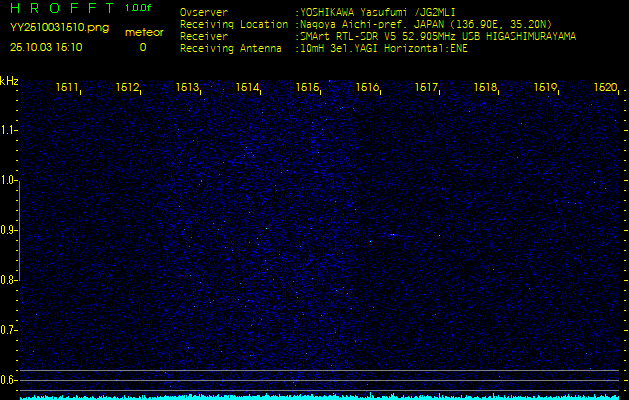
Task: Select the 1520 time marker
Action: click(605, 88)
